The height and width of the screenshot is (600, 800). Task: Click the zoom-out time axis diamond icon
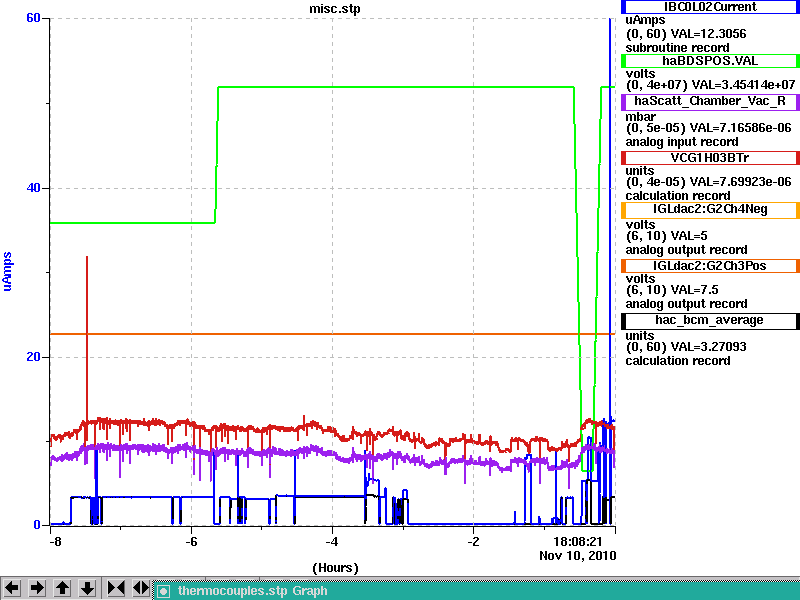[x=141, y=588]
